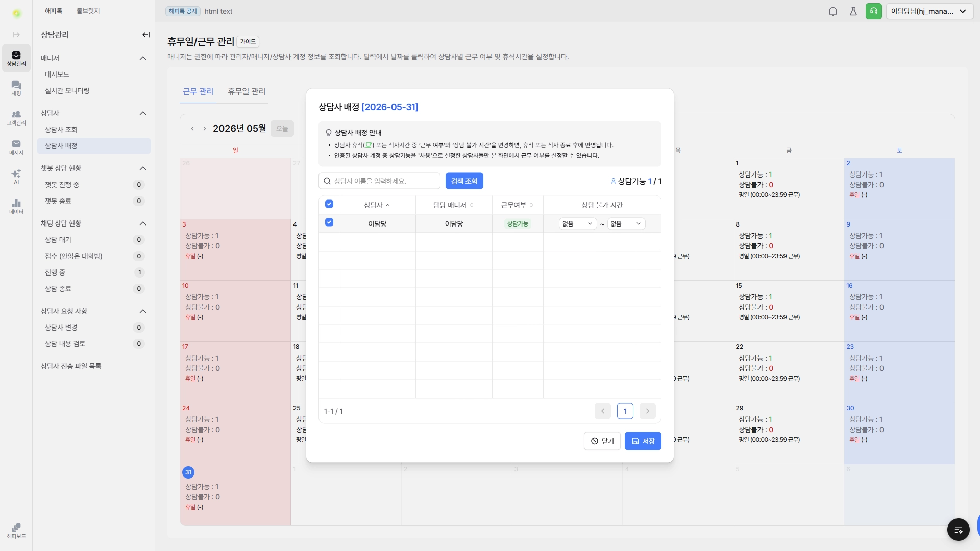Open the start time 없음 dropdown
This screenshot has width=980, height=551.
click(x=578, y=224)
